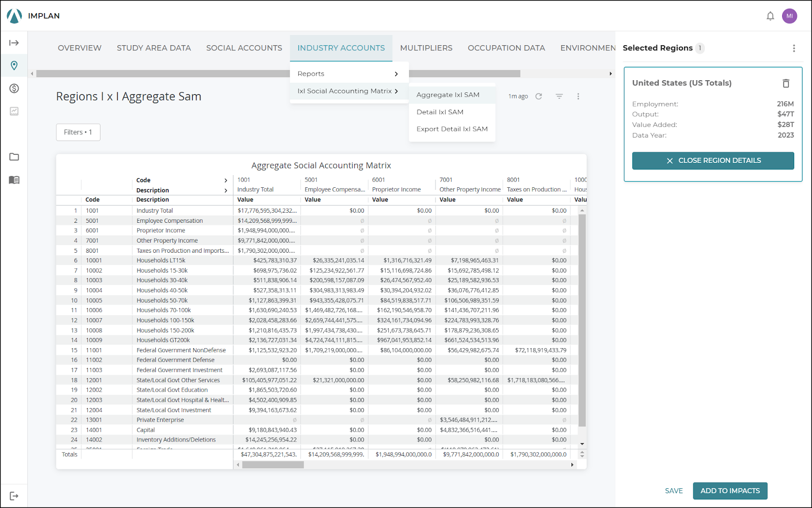Screen dimensions: 812x508
Task: Select the Households LT15k row description
Action: coord(161,260)
